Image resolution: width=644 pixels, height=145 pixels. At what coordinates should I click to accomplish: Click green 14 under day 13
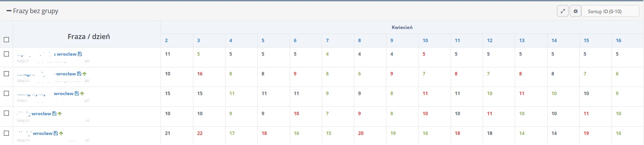(x=522, y=133)
